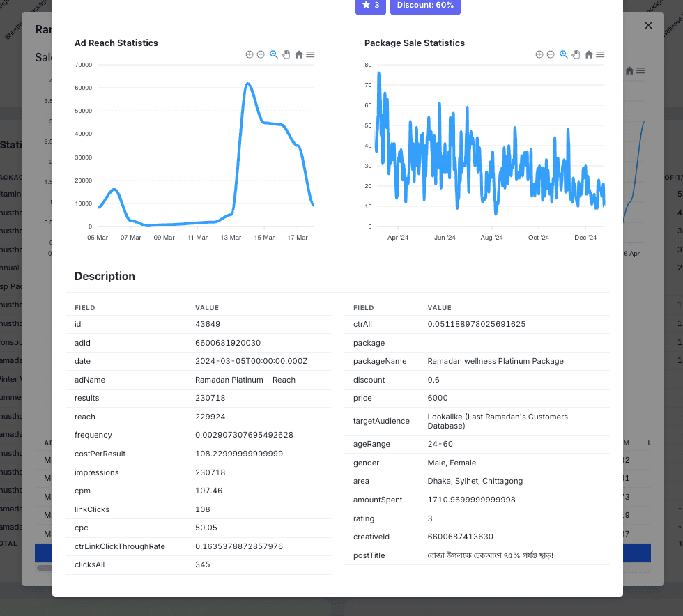Reset zoom with Ad Reach home icon

[x=299, y=54]
